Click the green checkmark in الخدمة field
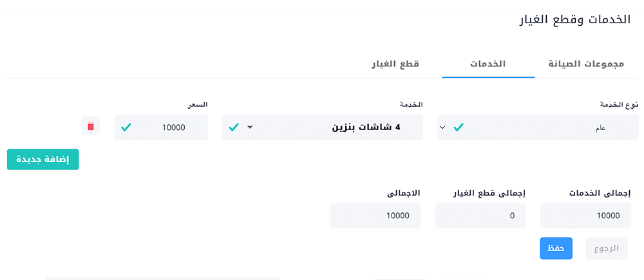This screenshot has height=280, width=644. 234,127
